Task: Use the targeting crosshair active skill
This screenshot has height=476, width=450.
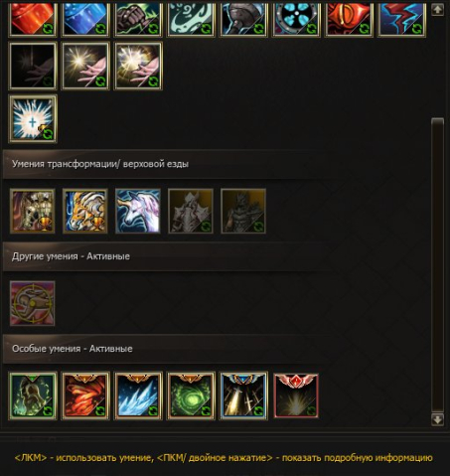Action: pos(33,303)
